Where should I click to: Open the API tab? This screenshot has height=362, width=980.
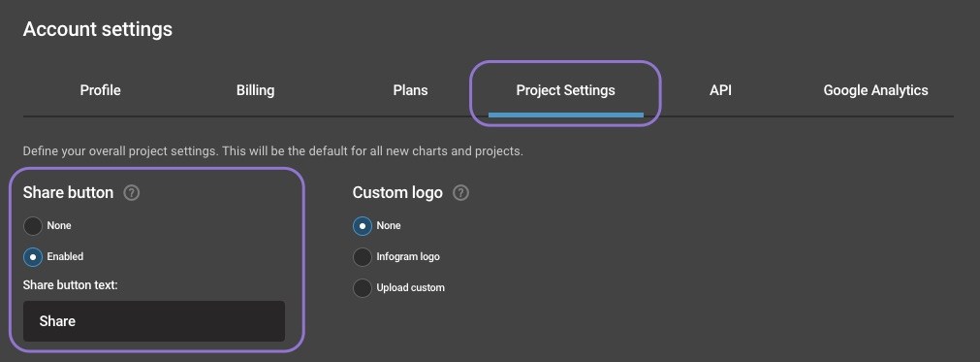pyautogui.click(x=720, y=90)
